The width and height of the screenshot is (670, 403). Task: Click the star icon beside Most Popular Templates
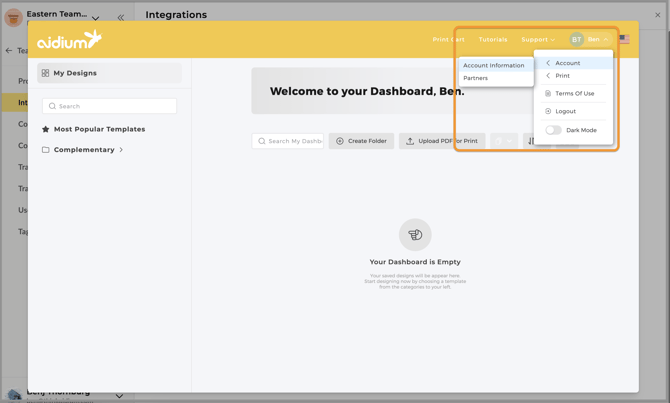pos(46,129)
